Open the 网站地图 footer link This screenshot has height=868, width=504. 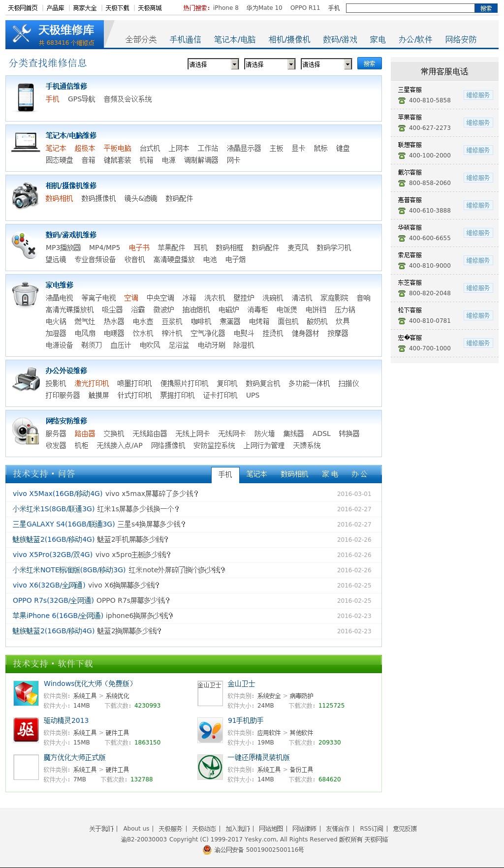[271, 829]
